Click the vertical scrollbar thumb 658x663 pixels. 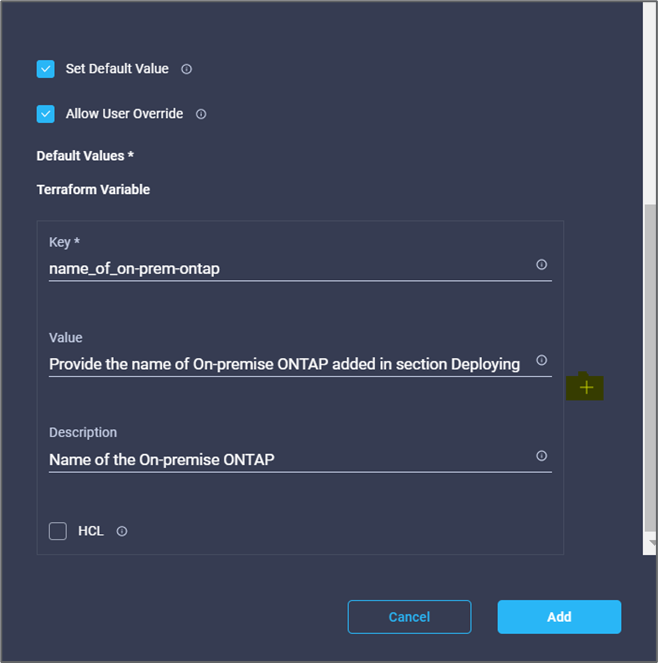651,370
